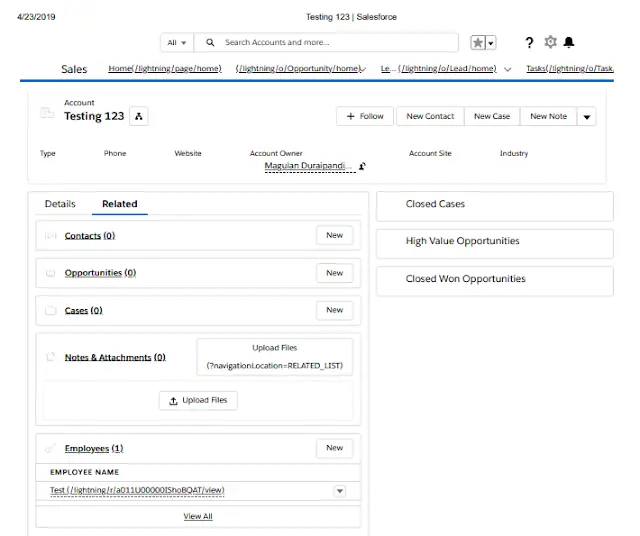The image size is (640, 536).
Task: Click the Contacts related list icon
Action: [51, 236]
